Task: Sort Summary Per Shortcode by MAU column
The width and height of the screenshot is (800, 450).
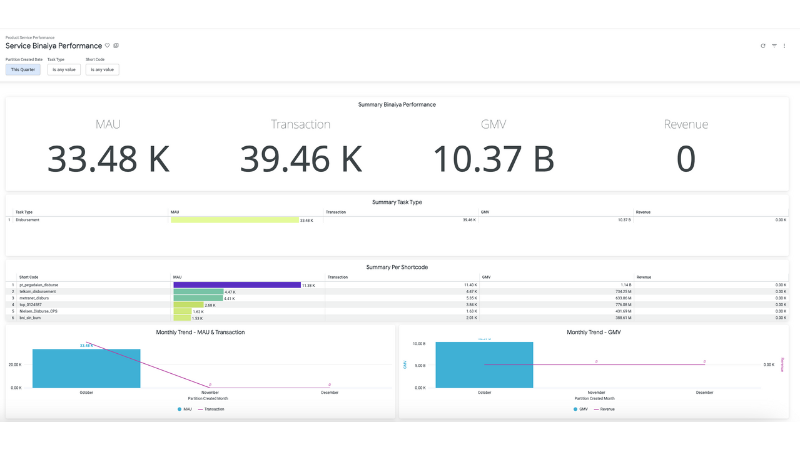Action: click(x=177, y=277)
